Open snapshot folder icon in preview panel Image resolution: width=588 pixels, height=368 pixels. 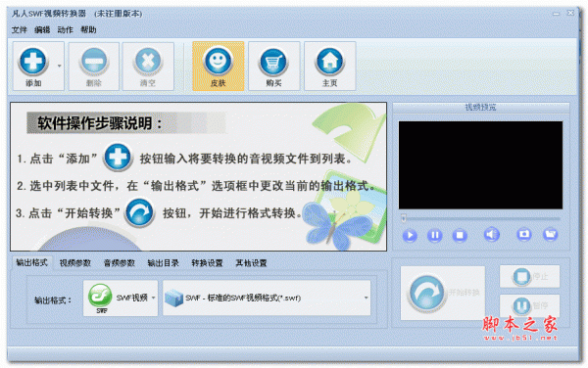550,234
